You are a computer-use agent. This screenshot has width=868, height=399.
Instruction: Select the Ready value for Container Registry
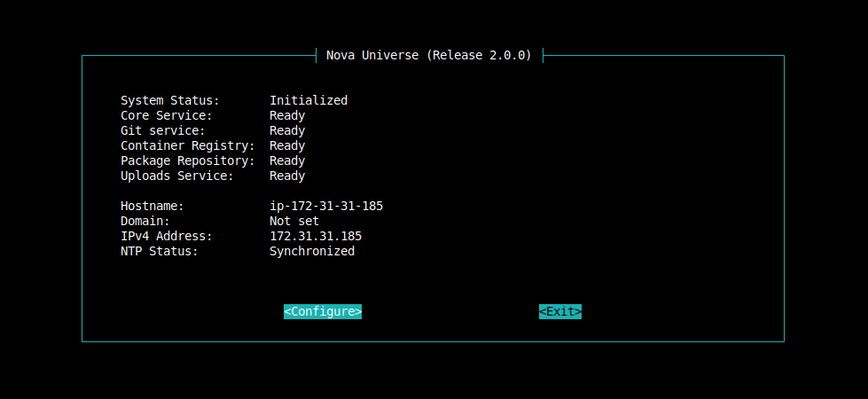(x=287, y=145)
